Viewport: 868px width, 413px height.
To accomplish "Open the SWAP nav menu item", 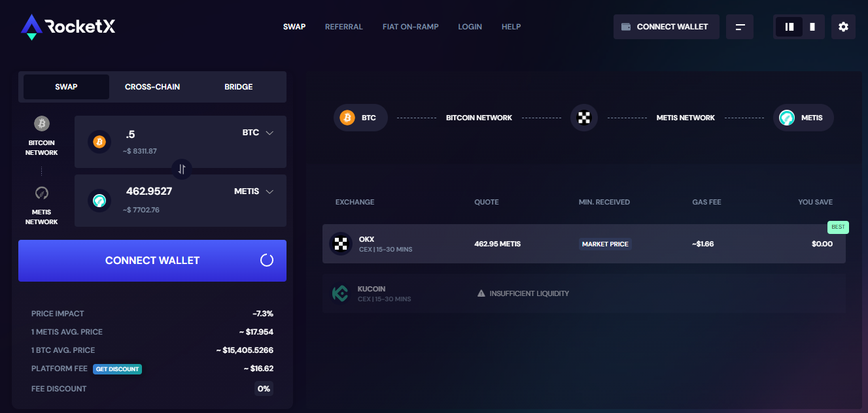I will (x=294, y=27).
